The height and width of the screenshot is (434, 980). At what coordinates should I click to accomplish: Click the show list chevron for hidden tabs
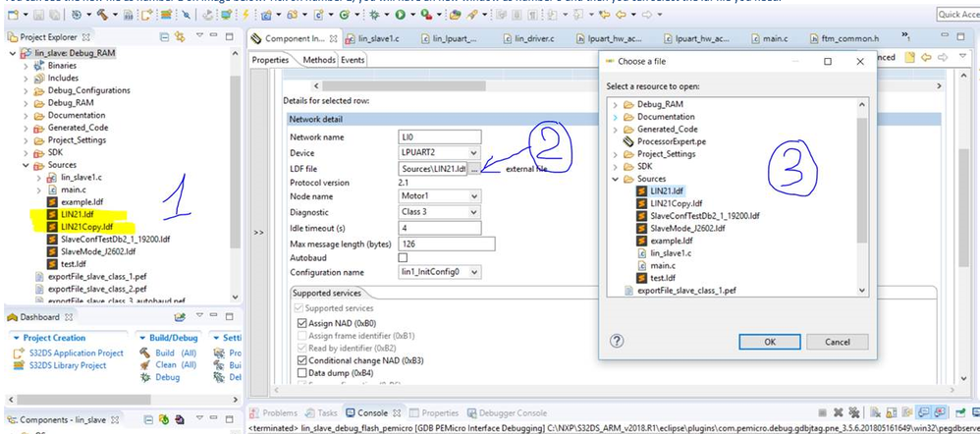click(905, 37)
